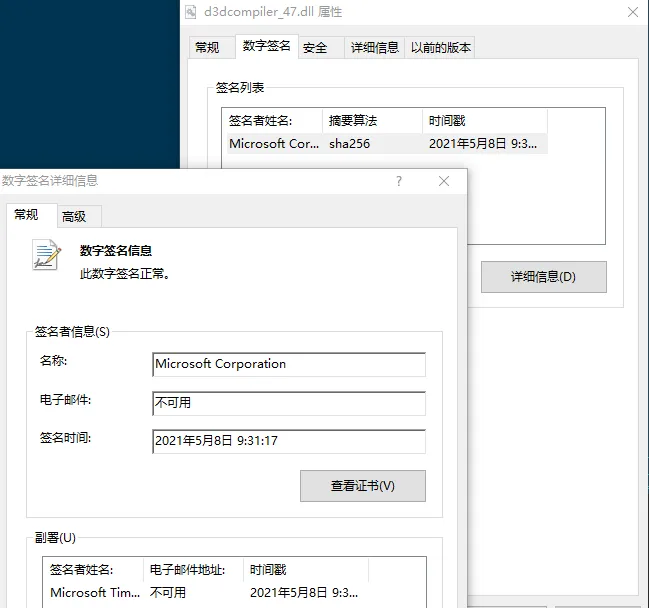This screenshot has height=608, width=649.
Task: Open the 以前的版本 tab
Action: click(x=440, y=47)
